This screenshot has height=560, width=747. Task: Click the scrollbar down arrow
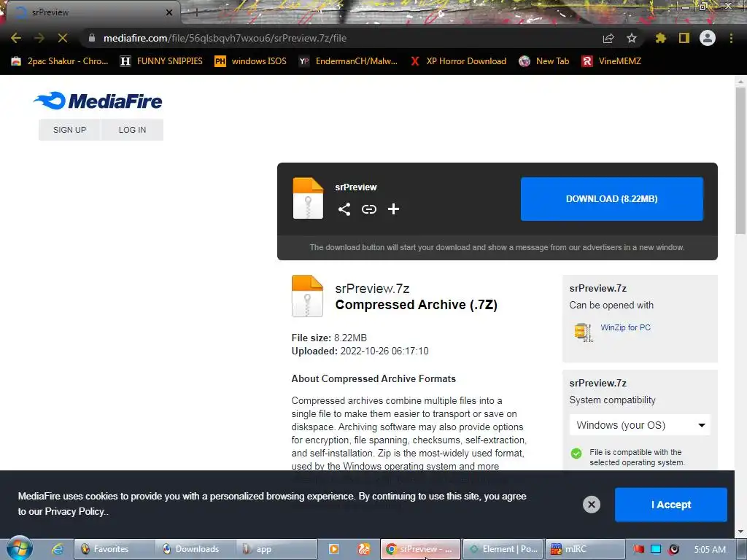click(x=740, y=532)
